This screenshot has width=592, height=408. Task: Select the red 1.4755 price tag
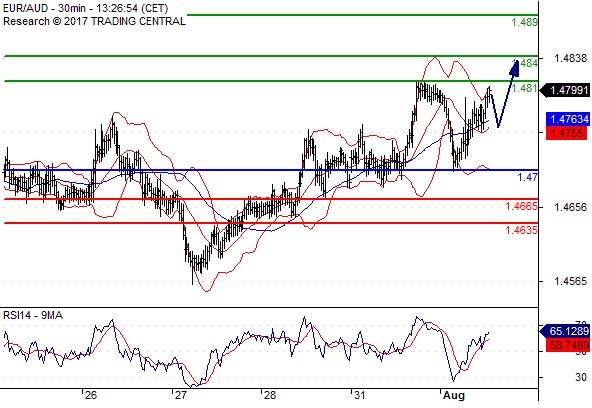point(567,133)
